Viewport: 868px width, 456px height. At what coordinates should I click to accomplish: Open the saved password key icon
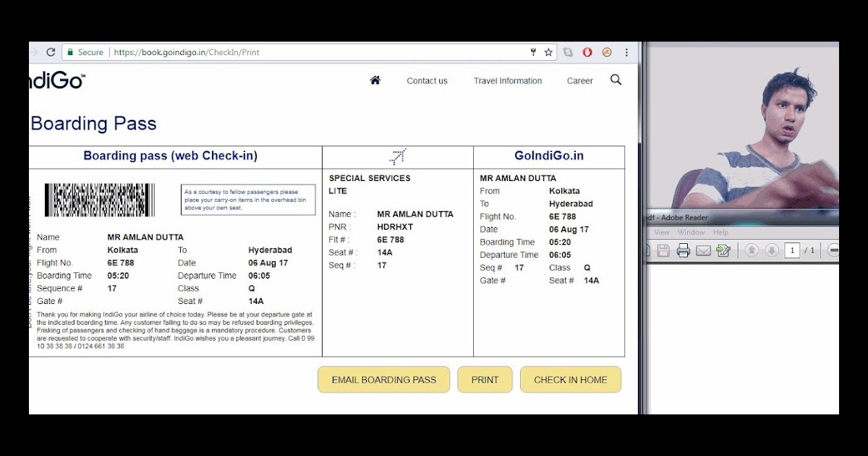(533, 52)
